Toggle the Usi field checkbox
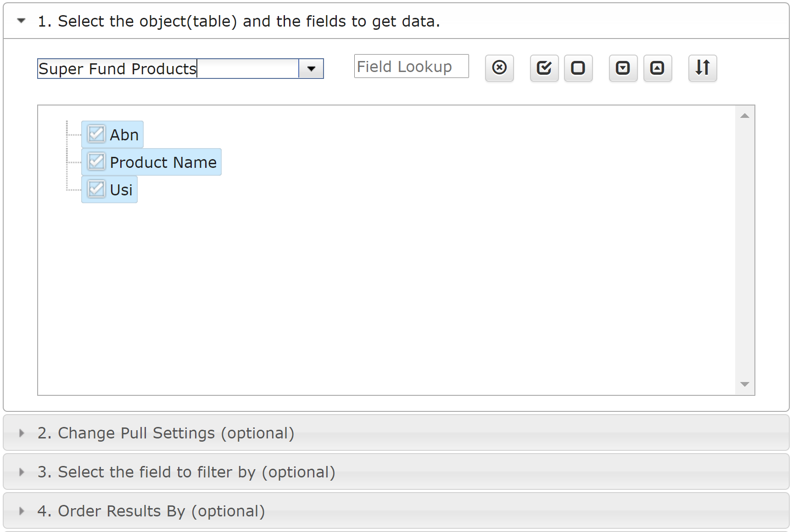 96,189
